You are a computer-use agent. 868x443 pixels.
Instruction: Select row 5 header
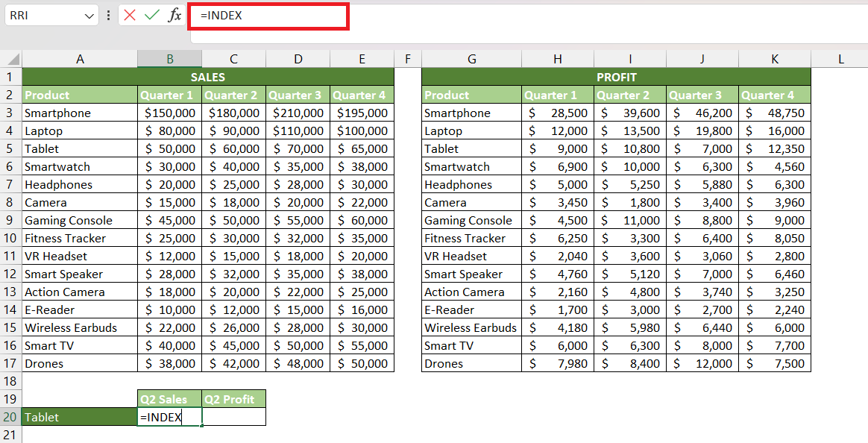(10, 148)
